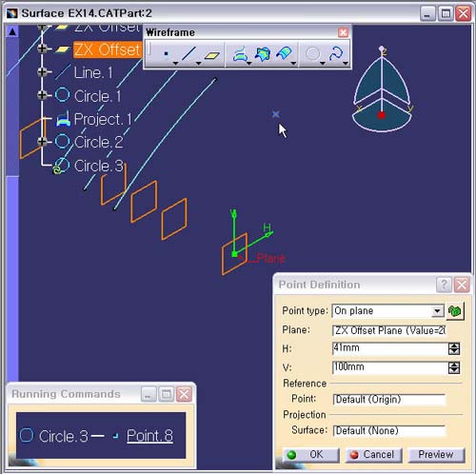Viewport: 476px width, 474px height.
Task: Select the Parallel Curve tool icon
Action: (x=284, y=54)
